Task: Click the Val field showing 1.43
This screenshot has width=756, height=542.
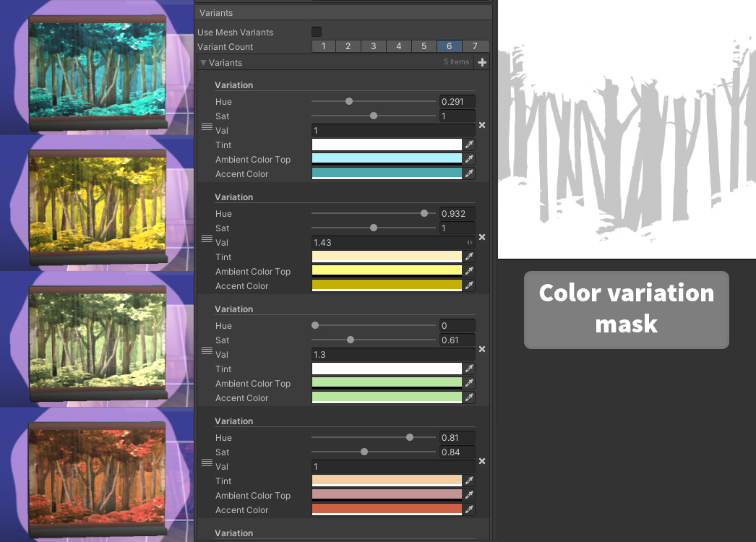Action: pyautogui.click(x=393, y=243)
